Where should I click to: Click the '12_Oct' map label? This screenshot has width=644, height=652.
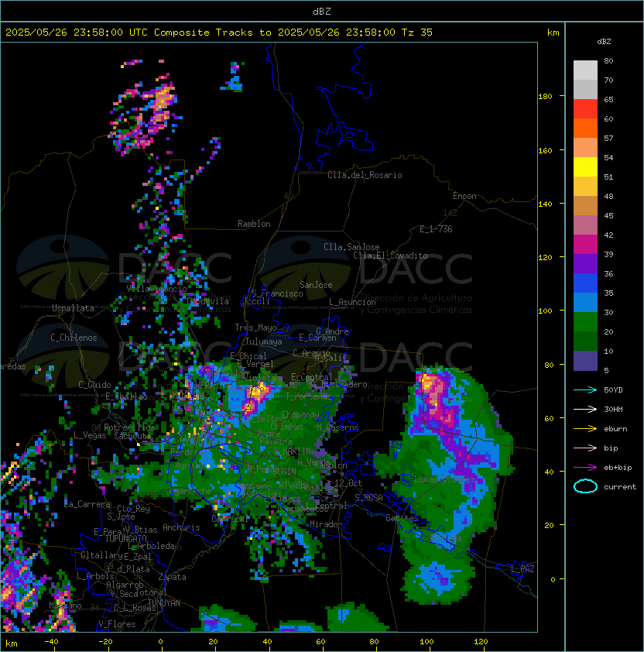pos(348,483)
